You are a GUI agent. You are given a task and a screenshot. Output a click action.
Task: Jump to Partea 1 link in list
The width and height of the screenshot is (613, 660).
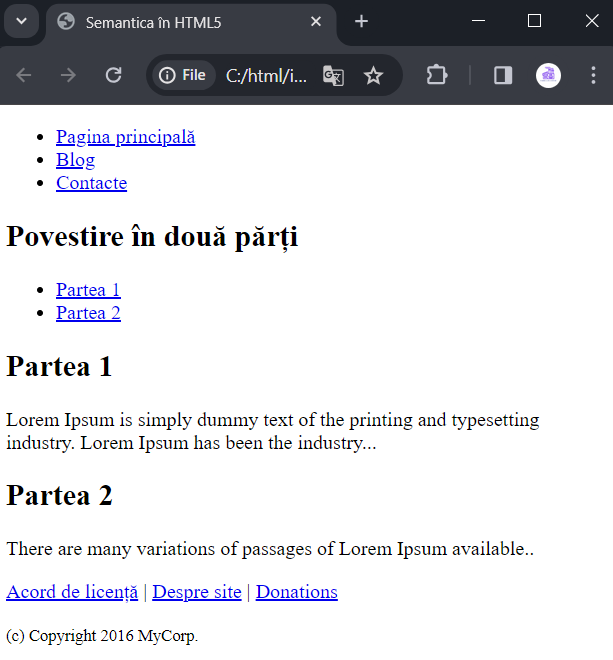click(88, 290)
